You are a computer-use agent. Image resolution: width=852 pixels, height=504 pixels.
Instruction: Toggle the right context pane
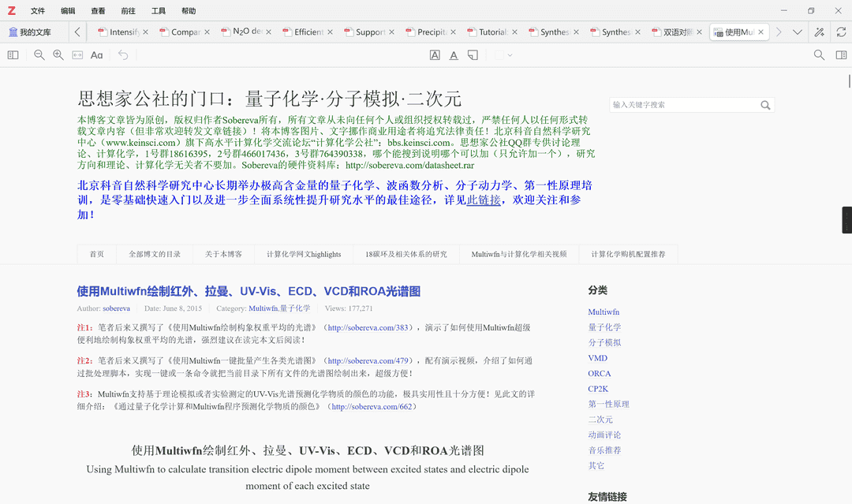[x=840, y=55]
